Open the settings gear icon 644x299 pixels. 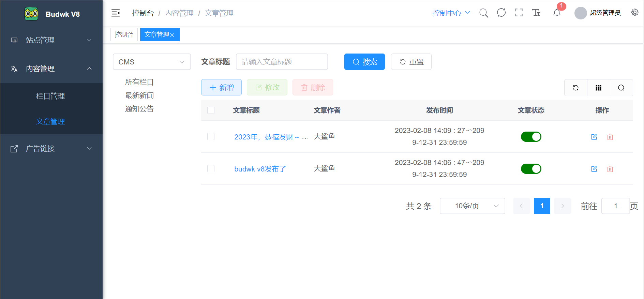[634, 13]
